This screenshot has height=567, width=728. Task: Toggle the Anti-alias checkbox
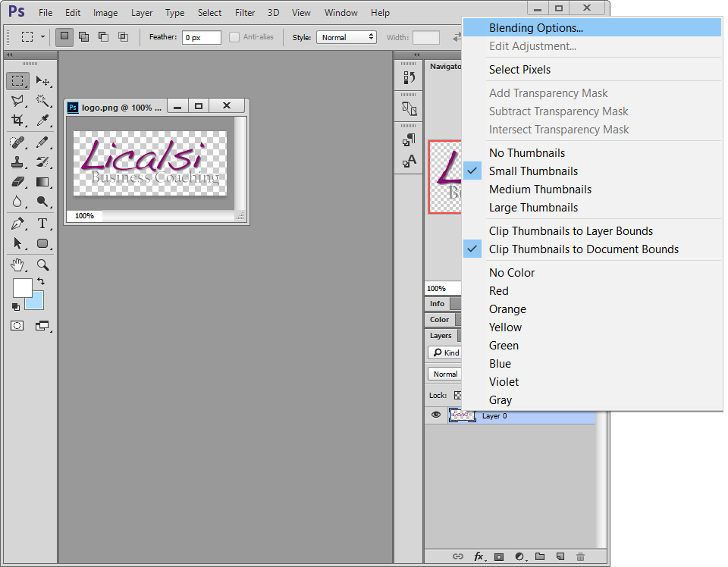tap(234, 37)
